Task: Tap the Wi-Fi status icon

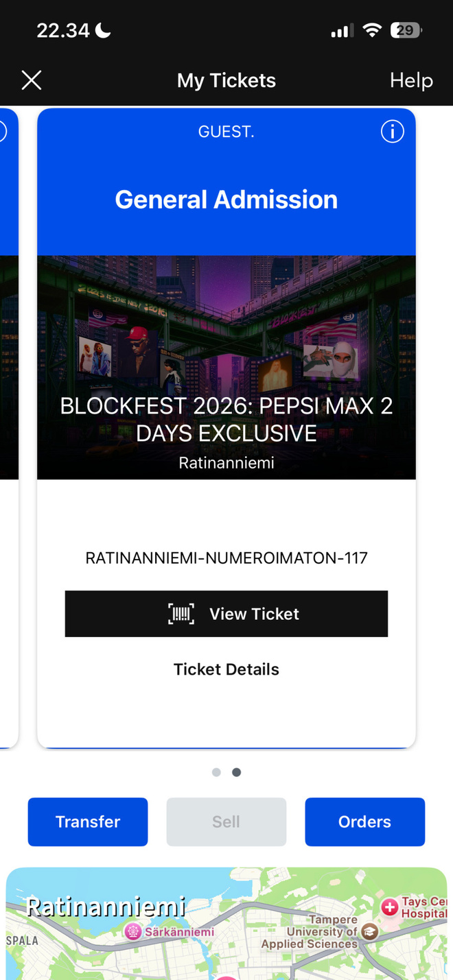Action: 372,30
